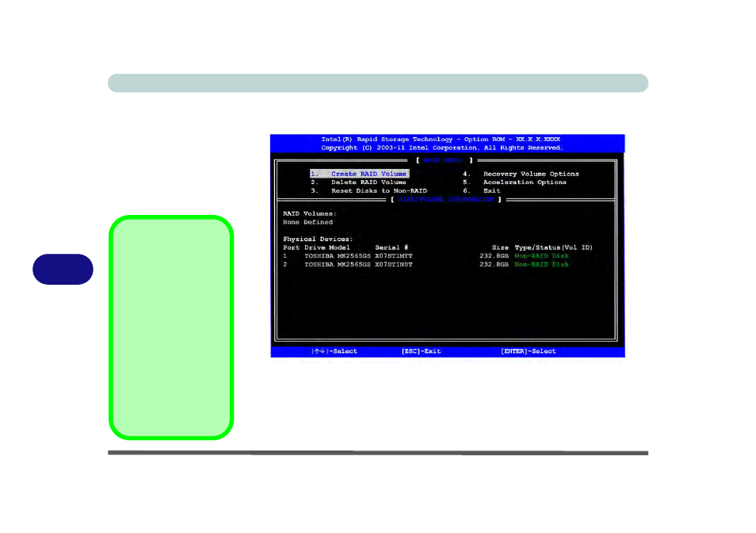The height and width of the screenshot is (533, 756).
Task: Click the 'None Defined' text
Action: pos(307,222)
